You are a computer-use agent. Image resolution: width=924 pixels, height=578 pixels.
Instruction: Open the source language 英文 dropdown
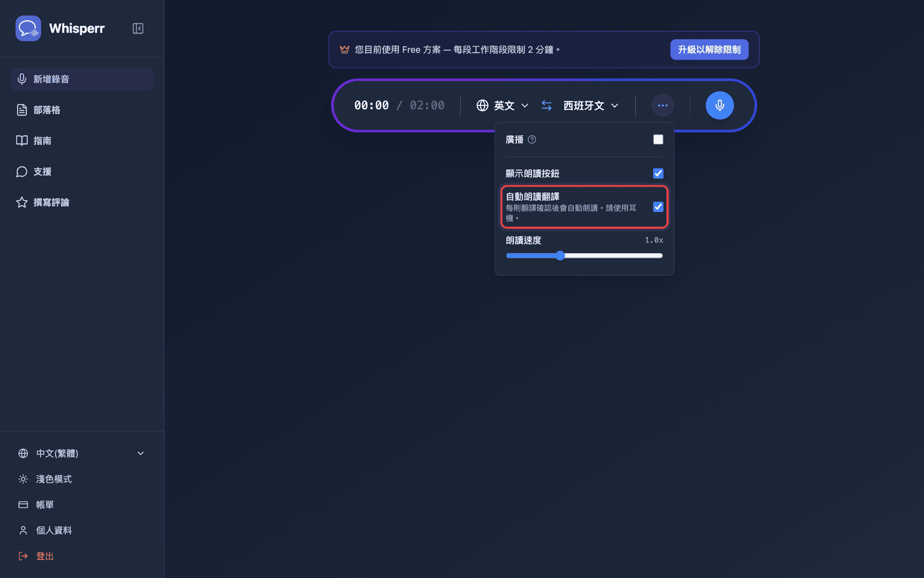502,105
